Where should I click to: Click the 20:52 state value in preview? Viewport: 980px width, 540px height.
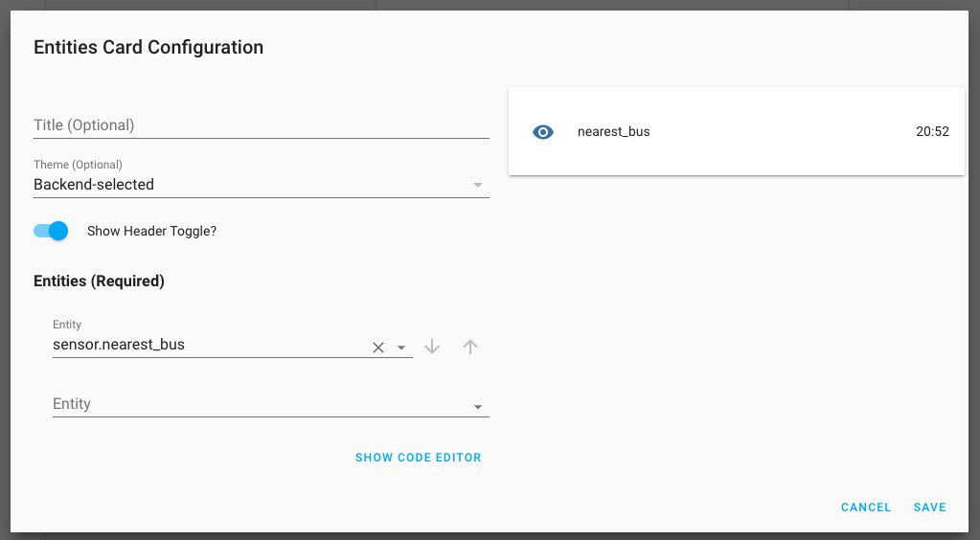point(932,132)
